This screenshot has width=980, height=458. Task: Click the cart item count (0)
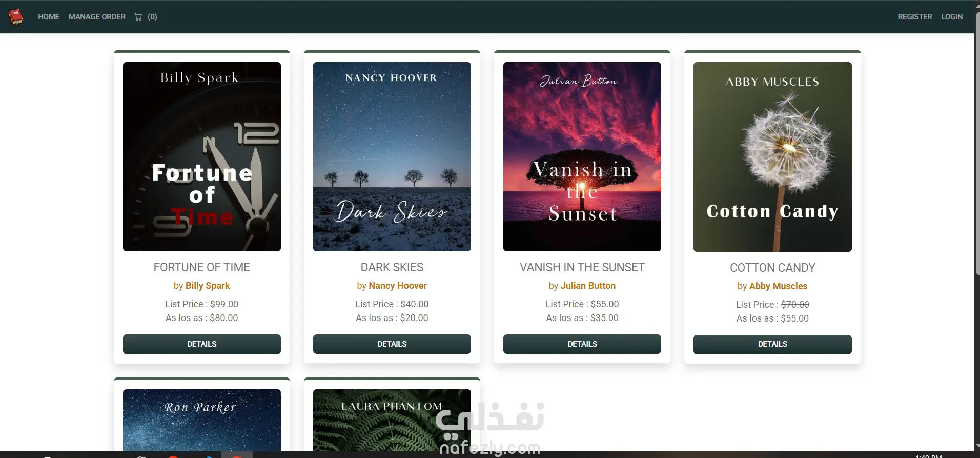coord(152,17)
